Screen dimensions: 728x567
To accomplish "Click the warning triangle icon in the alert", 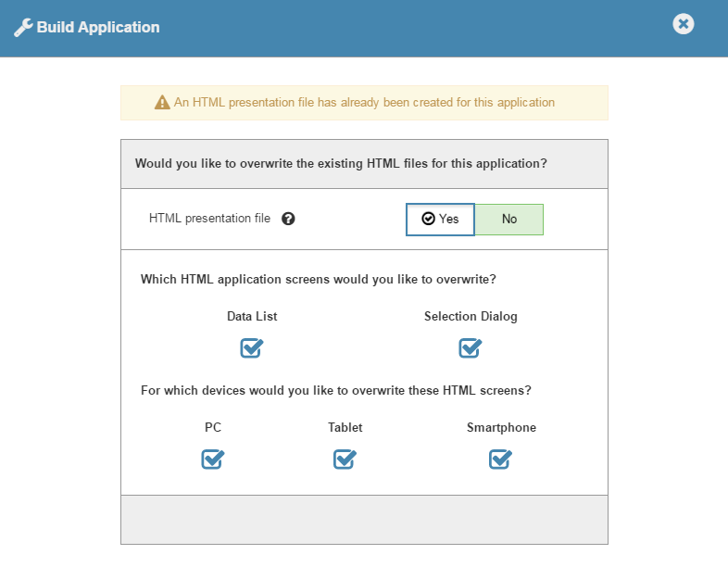I will click(162, 103).
